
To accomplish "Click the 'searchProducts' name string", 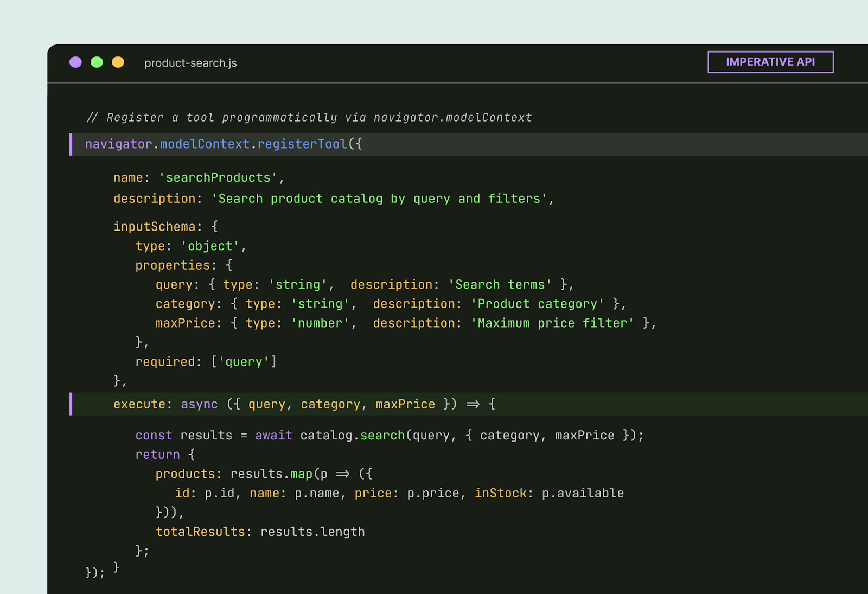I will tap(219, 177).
